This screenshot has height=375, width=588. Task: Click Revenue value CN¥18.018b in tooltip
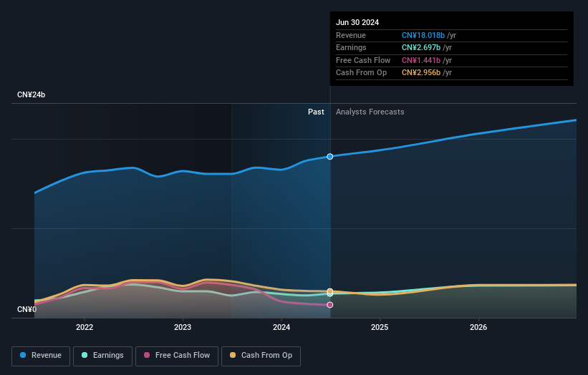[423, 35]
